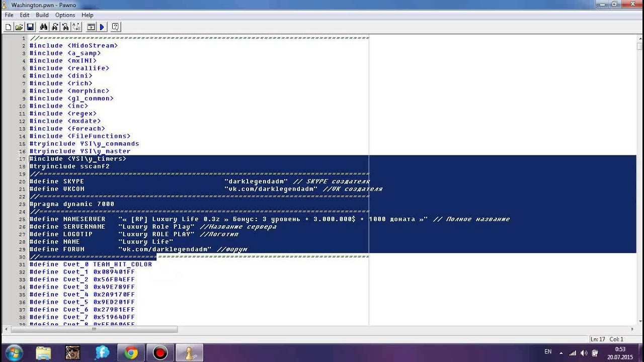The height and width of the screenshot is (362, 644).
Task: Click the horizontal scrollbar right arrow
Action: point(632,329)
